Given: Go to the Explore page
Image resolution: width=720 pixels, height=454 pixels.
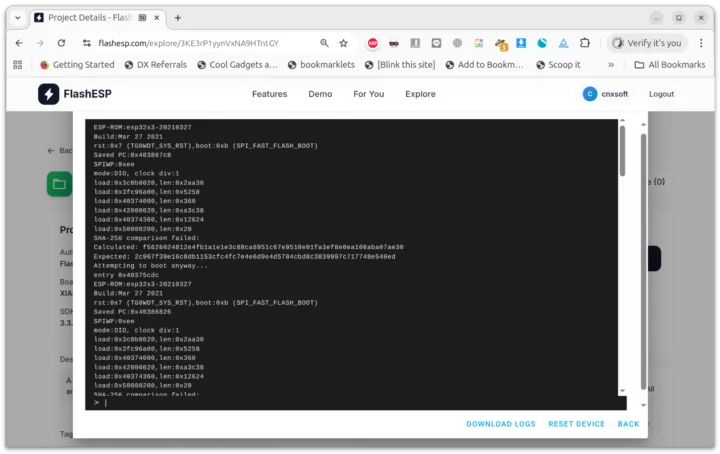Looking at the screenshot, I should pyautogui.click(x=420, y=94).
